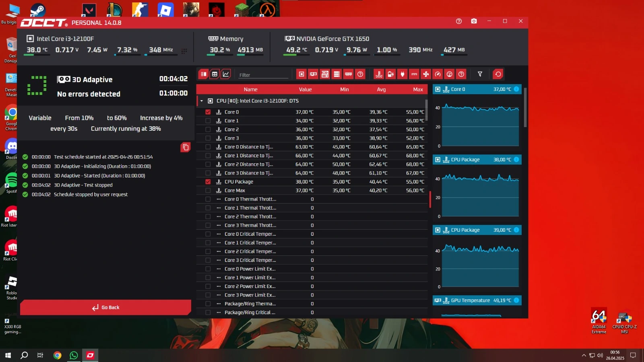
Task: Check Core 0 Distance to Tj checkbox
Action: pos(208,147)
